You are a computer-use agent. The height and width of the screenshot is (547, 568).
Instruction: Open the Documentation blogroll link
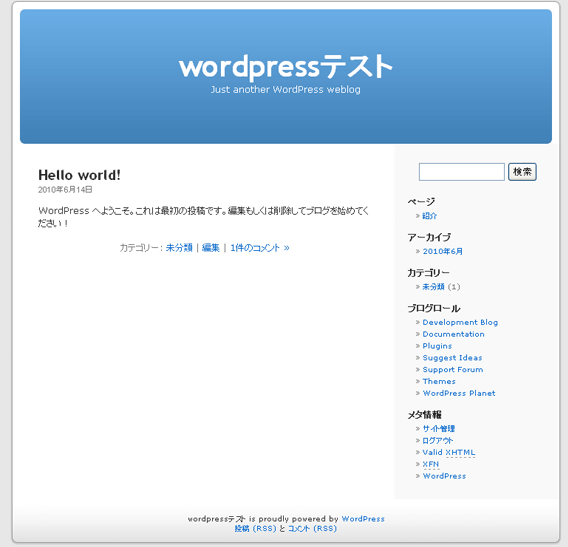[454, 334]
